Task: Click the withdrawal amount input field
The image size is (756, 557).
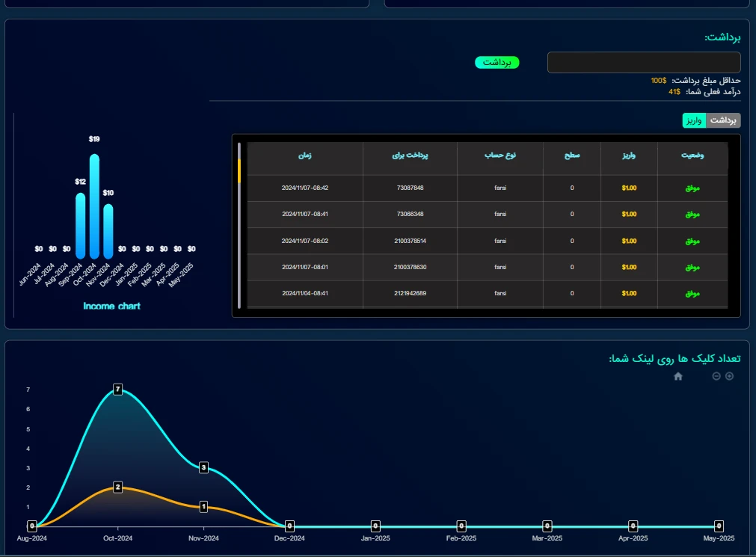Action: [x=644, y=63]
